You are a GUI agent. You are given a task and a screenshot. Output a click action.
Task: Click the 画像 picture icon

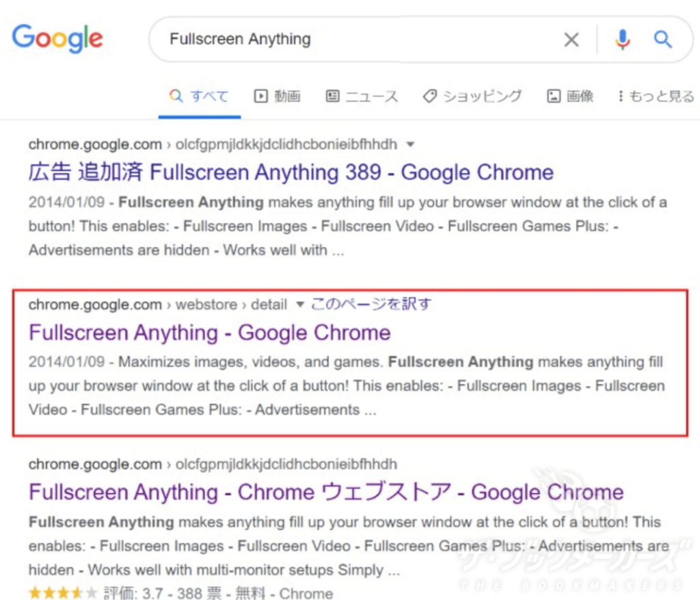click(x=554, y=96)
